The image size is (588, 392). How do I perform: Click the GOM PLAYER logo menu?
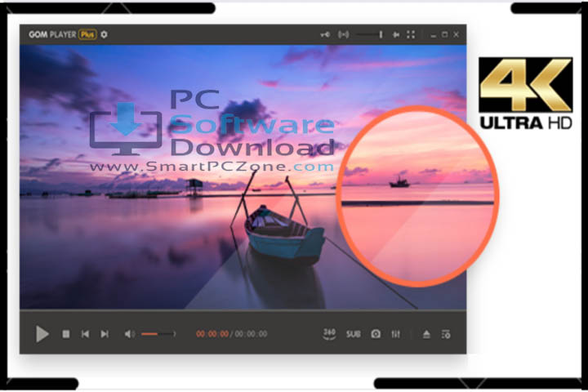coord(52,34)
